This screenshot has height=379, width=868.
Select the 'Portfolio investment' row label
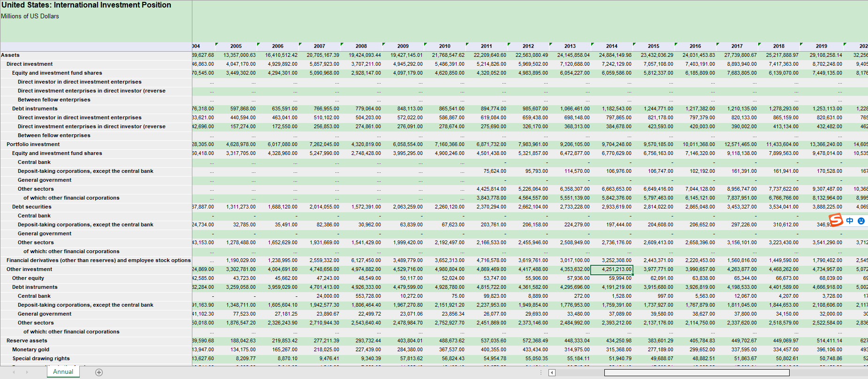coord(33,144)
